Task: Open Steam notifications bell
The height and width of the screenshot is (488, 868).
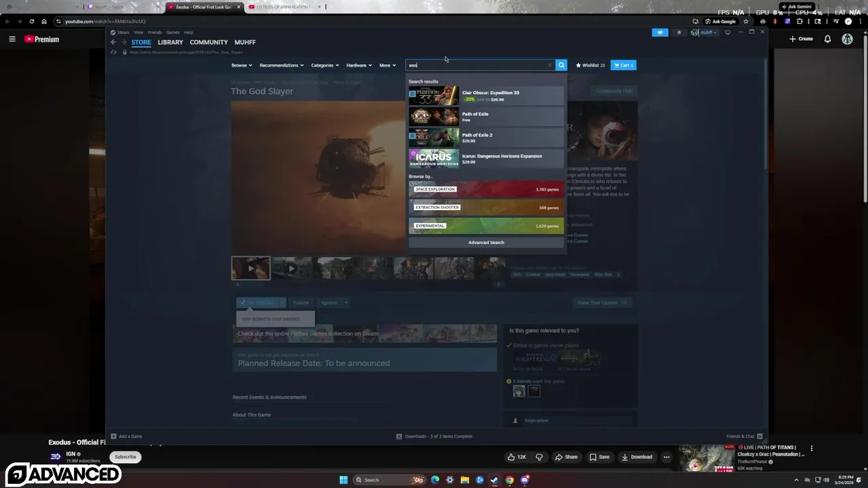Action: [x=679, y=33]
